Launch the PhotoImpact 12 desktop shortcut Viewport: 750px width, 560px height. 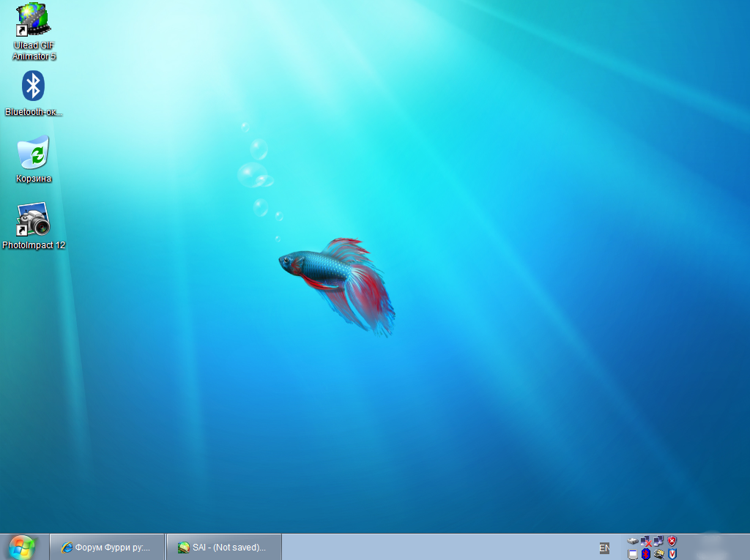coord(34,220)
